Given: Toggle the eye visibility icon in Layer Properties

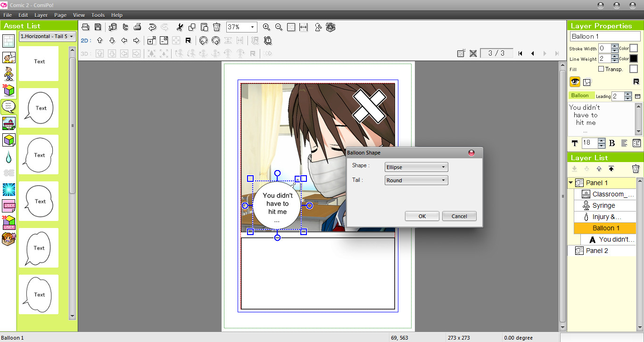Looking at the screenshot, I should click(x=575, y=81).
